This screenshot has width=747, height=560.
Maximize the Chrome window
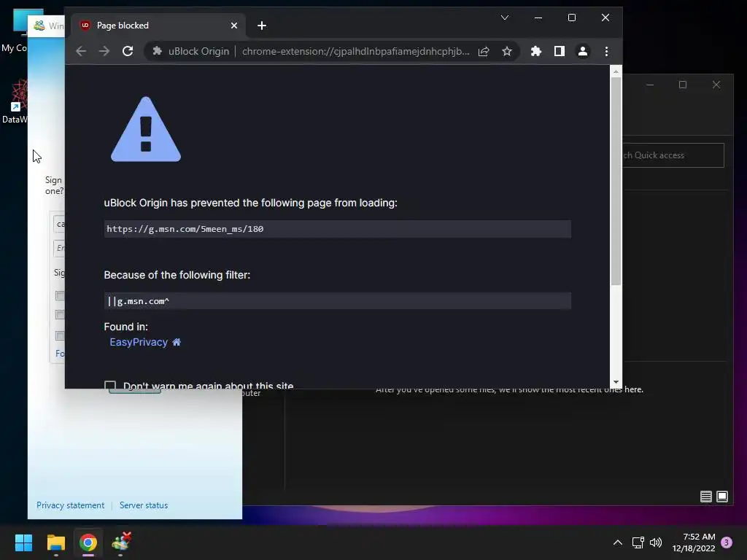click(572, 17)
